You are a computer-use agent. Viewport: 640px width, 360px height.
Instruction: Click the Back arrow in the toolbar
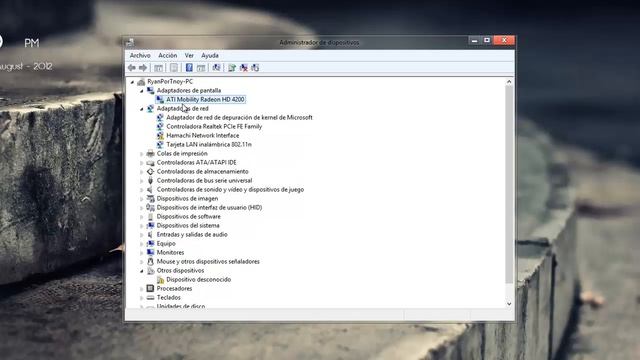coord(132,68)
